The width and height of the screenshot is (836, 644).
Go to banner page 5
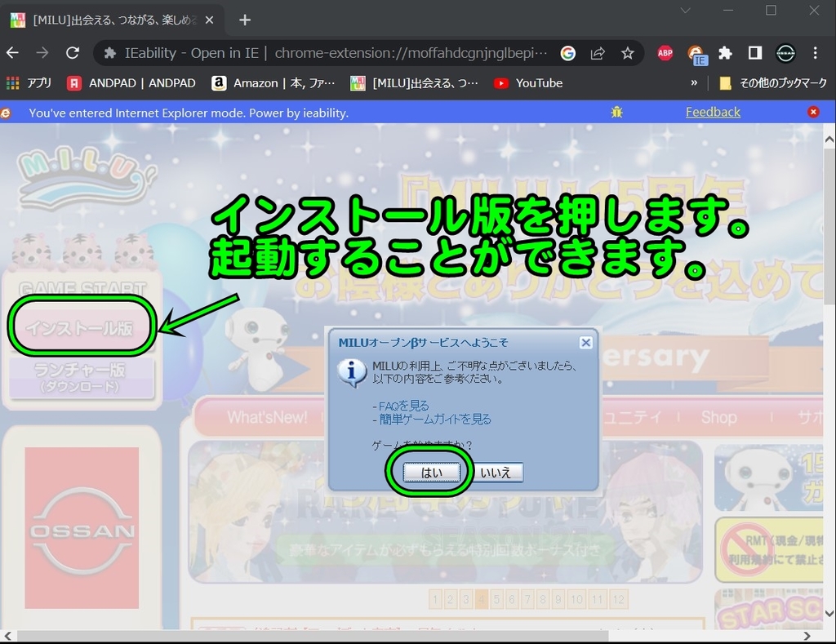coord(496,599)
